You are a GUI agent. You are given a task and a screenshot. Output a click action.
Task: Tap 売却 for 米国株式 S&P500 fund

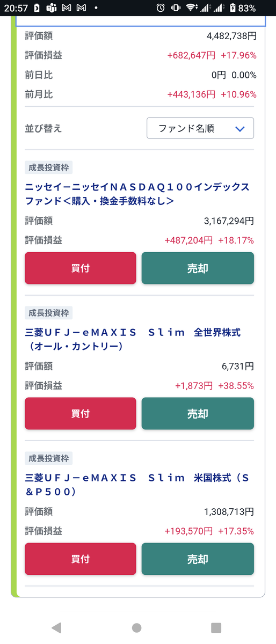[x=198, y=559]
